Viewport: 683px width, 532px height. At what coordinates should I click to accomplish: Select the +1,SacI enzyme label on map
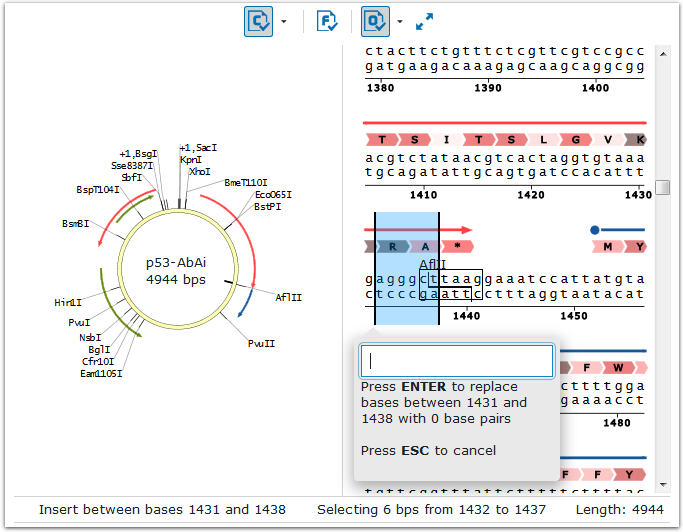pos(198,148)
